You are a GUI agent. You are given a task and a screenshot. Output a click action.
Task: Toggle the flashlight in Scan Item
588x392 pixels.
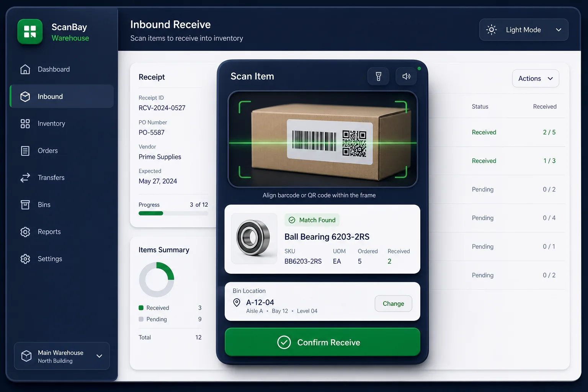379,77
